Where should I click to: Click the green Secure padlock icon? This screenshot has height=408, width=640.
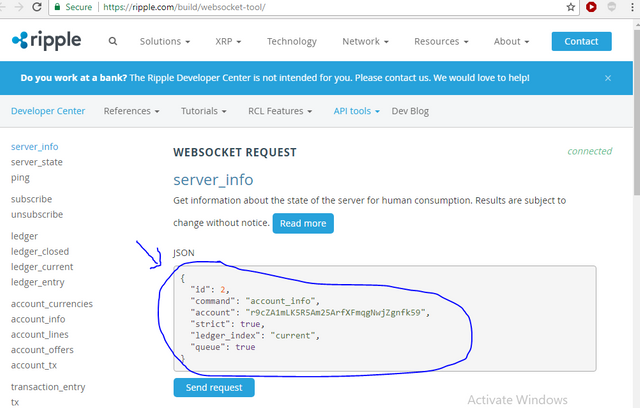tap(58, 7)
